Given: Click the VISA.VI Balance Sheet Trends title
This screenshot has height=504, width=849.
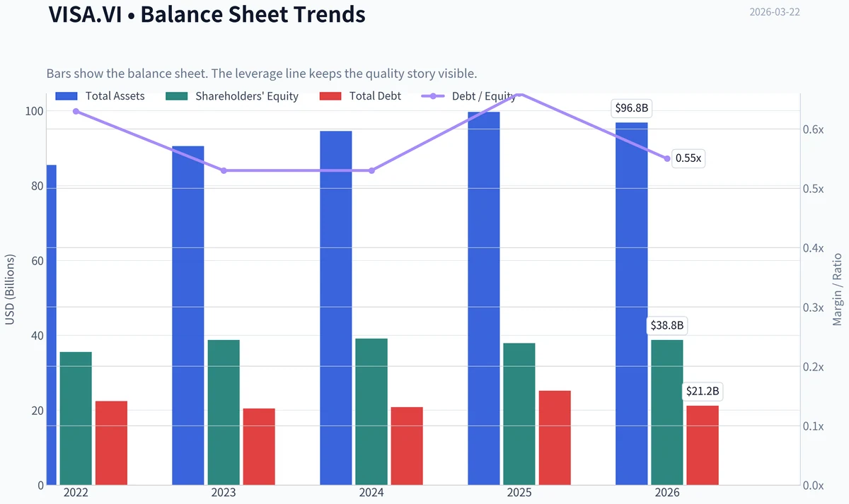Looking at the screenshot, I should (x=207, y=13).
